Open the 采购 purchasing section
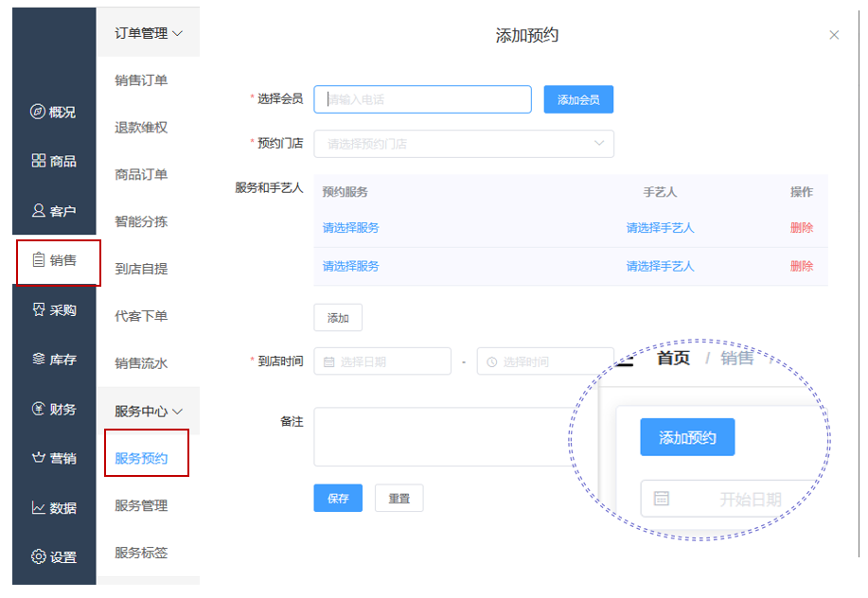Image resolution: width=868 pixels, height=598 pixels. point(54,309)
